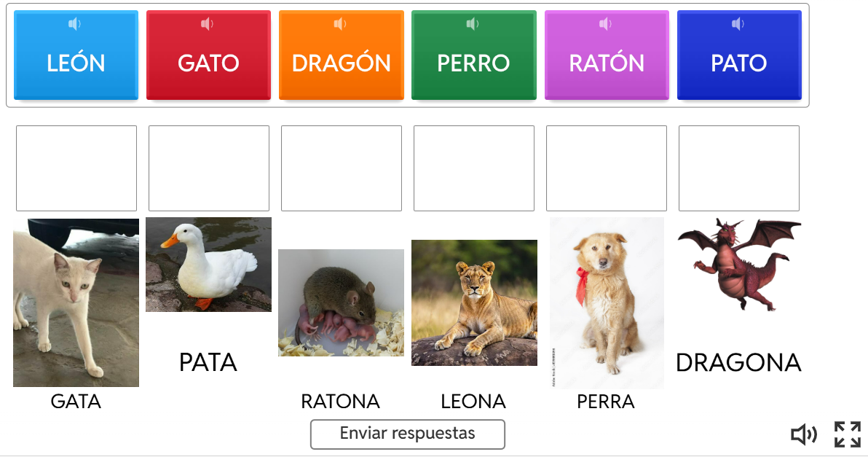This screenshot has height=457, width=868.
Task: Click the empty drop box above DRAGONA
Action: (739, 168)
